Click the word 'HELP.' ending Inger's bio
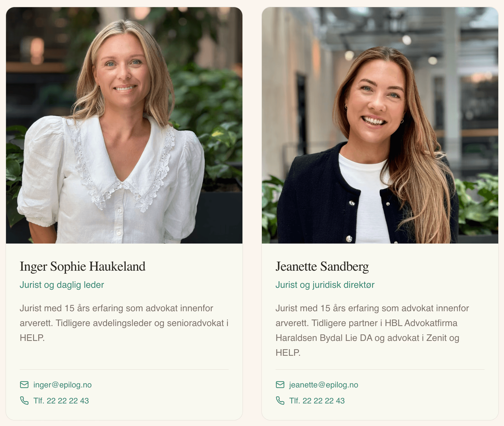 32,338
